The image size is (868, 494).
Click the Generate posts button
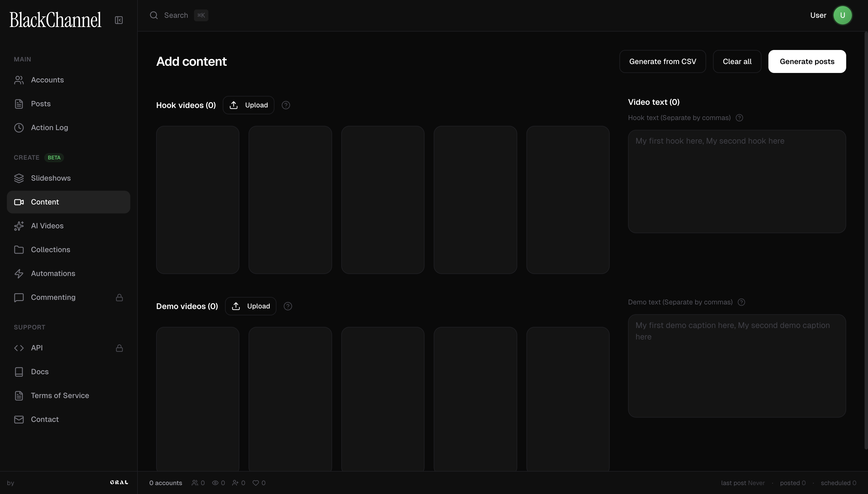807,61
